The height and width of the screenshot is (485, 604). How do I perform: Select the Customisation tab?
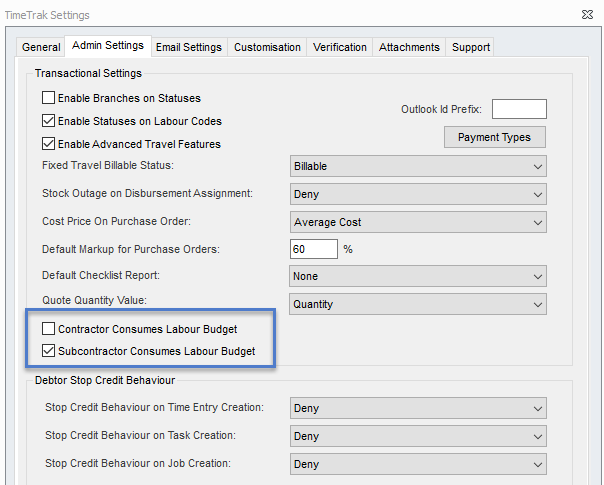click(x=267, y=47)
